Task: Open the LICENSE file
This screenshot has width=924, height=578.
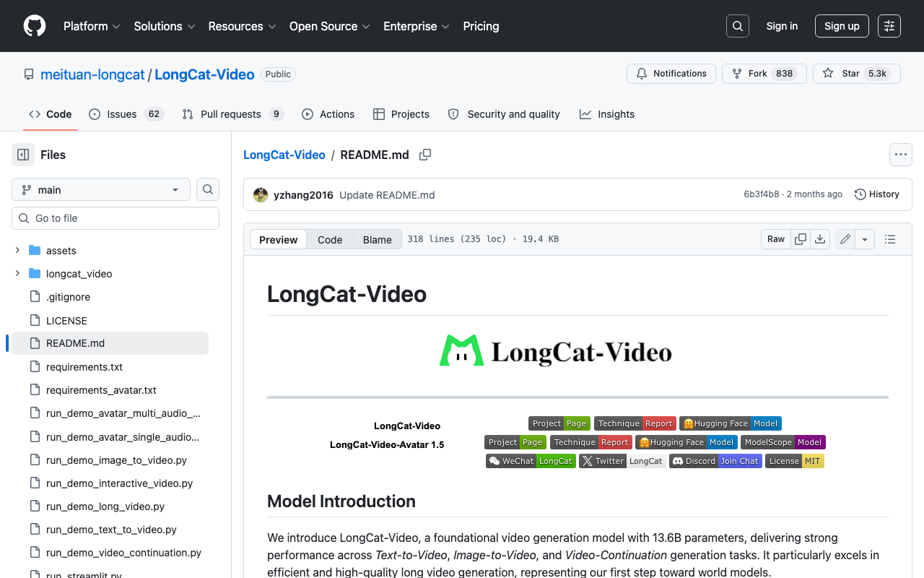Action: tap(66, 320)
